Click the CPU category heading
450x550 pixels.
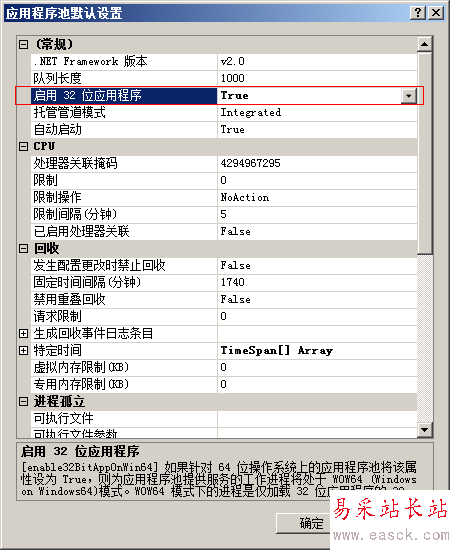tap(44, 146)
